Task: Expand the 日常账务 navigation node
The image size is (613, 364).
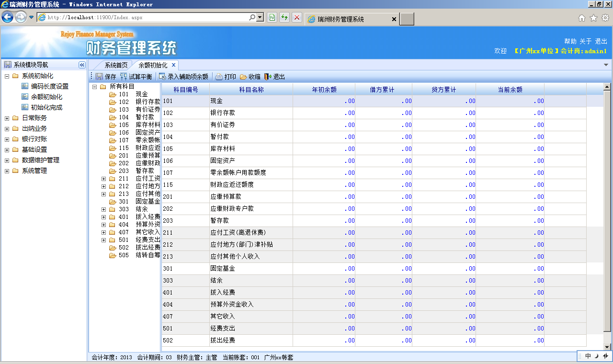Action: click(x=7, y=118)
